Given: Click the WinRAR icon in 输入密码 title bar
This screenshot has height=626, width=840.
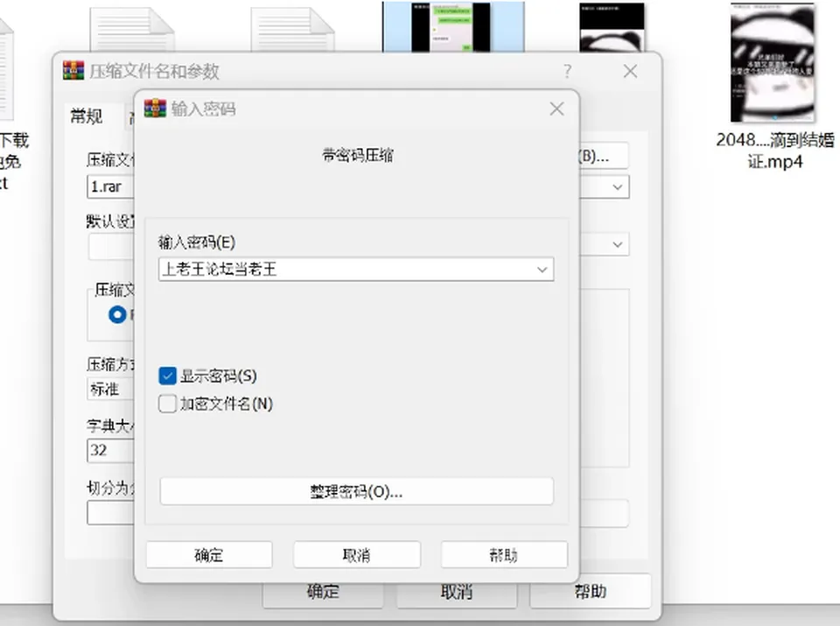Looking at the screenshot, I should coord(155,109).
